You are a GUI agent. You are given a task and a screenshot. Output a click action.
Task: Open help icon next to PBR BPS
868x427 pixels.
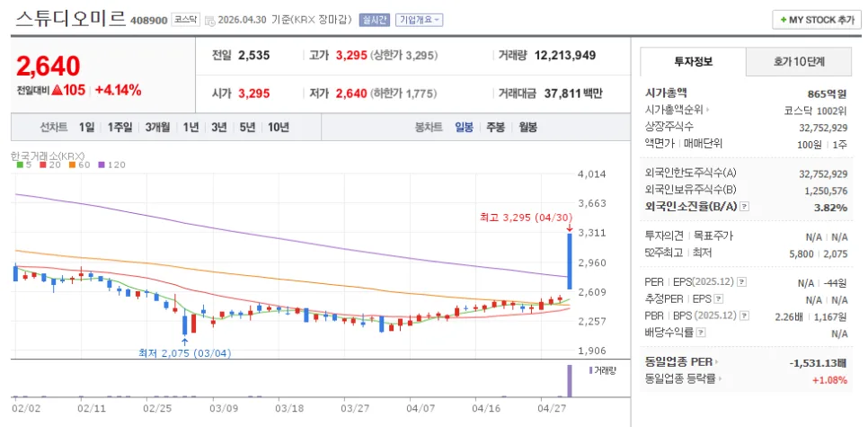click(744, 316)
